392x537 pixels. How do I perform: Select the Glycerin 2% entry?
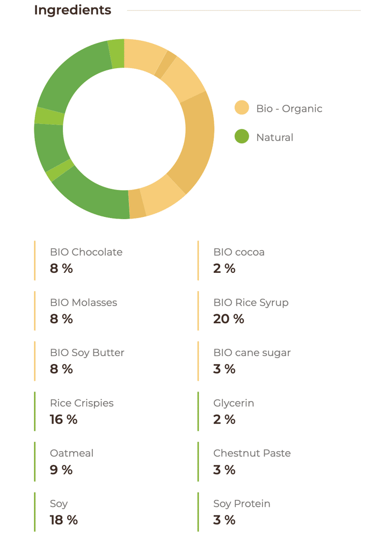tap(234, 411)
